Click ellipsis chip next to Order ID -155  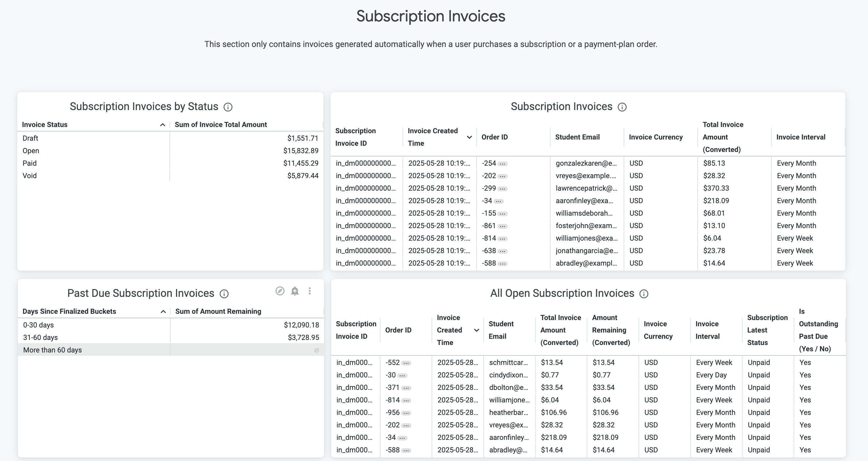(502, 214)
